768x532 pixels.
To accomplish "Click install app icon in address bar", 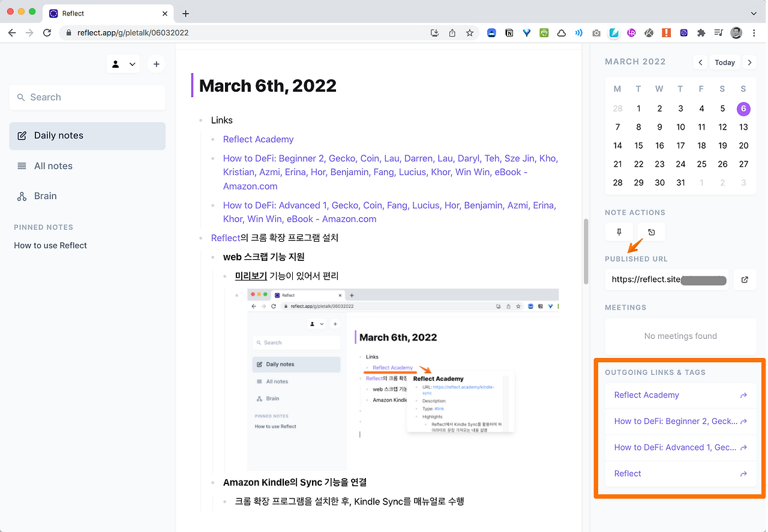I will (435, 33).
